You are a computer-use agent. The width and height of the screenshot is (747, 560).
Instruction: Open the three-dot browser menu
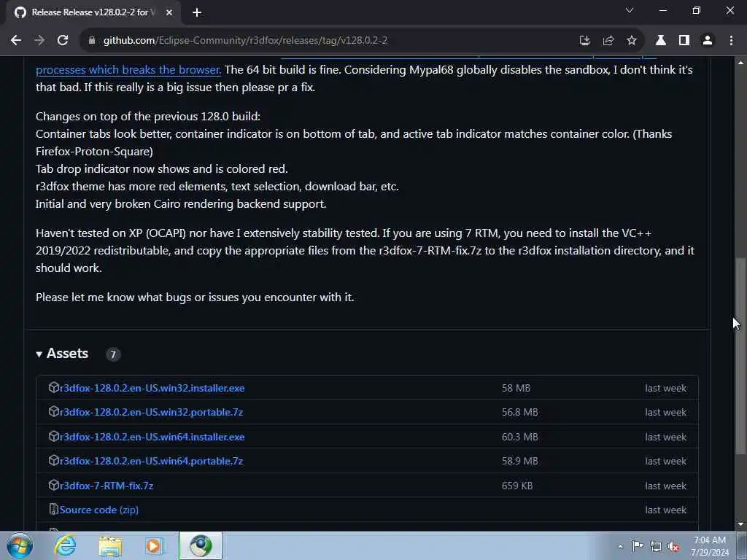click(731, 41)
